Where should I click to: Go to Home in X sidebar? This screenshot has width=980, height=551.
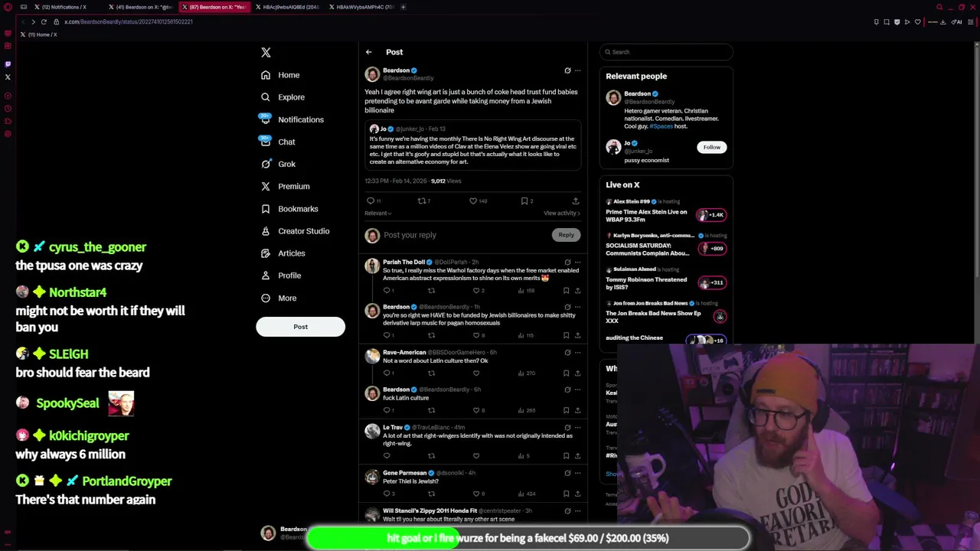pyautogui.click(x=280, y=75)
